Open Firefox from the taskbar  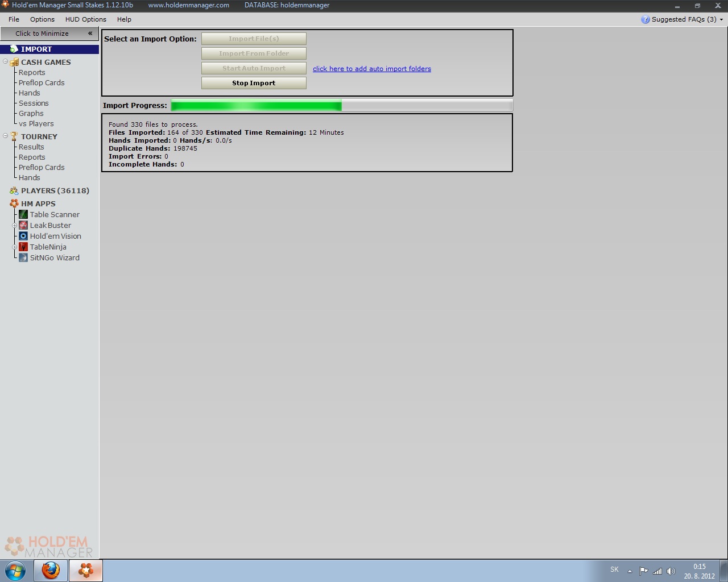click(51, 570)
